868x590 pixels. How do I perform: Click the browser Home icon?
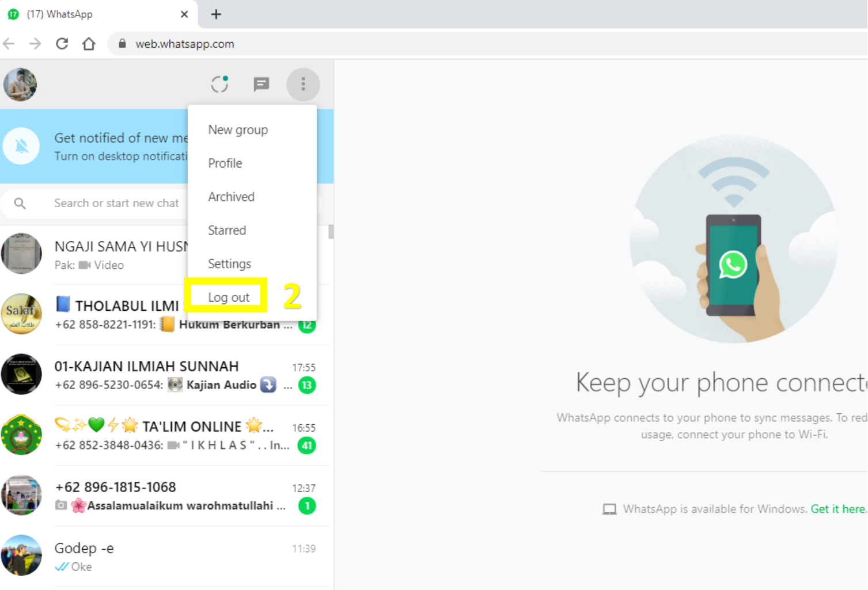tap(89, 44)
